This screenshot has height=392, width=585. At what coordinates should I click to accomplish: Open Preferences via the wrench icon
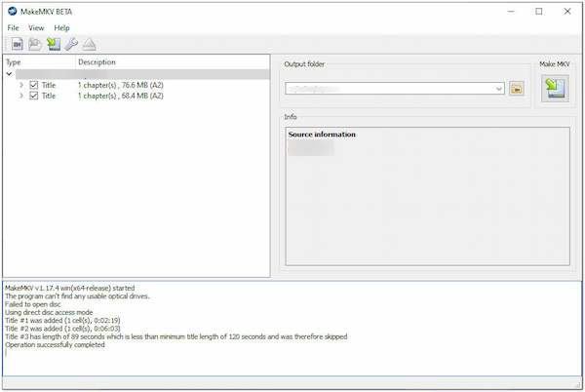tap(71, 44)
